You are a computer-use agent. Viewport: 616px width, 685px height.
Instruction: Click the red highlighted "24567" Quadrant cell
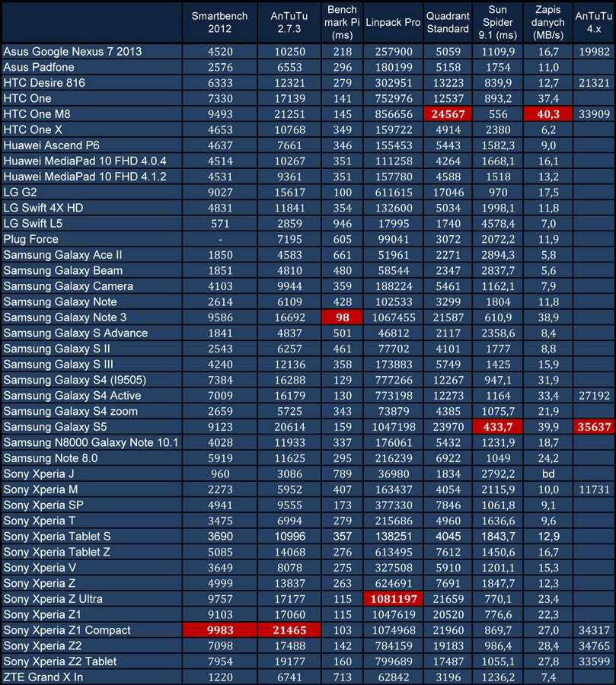tap(448, 114)
